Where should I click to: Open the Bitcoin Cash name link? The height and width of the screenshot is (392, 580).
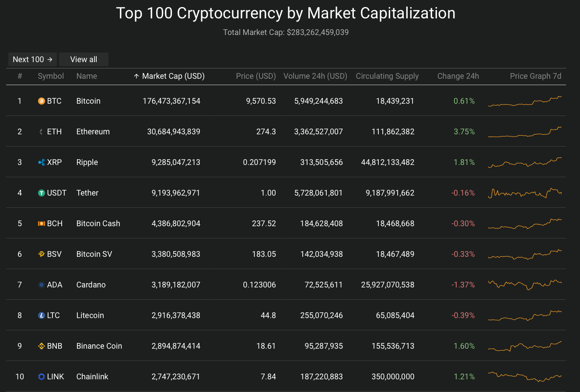click(x=98, y=224)
